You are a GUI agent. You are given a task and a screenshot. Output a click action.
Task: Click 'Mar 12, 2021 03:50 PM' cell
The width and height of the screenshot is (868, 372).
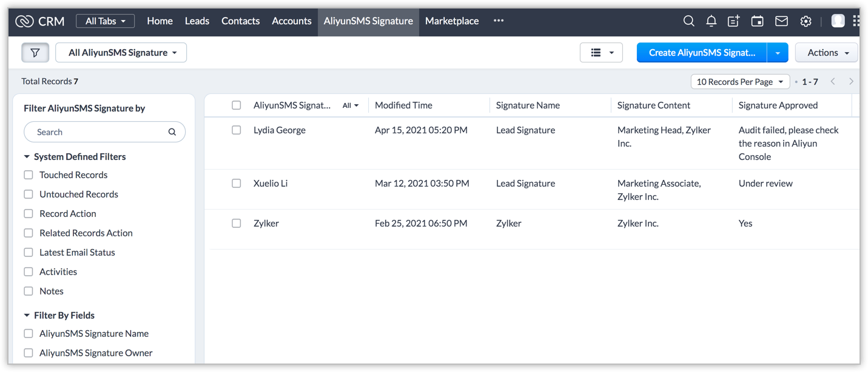pyautogui.click(x=422, y=184)
